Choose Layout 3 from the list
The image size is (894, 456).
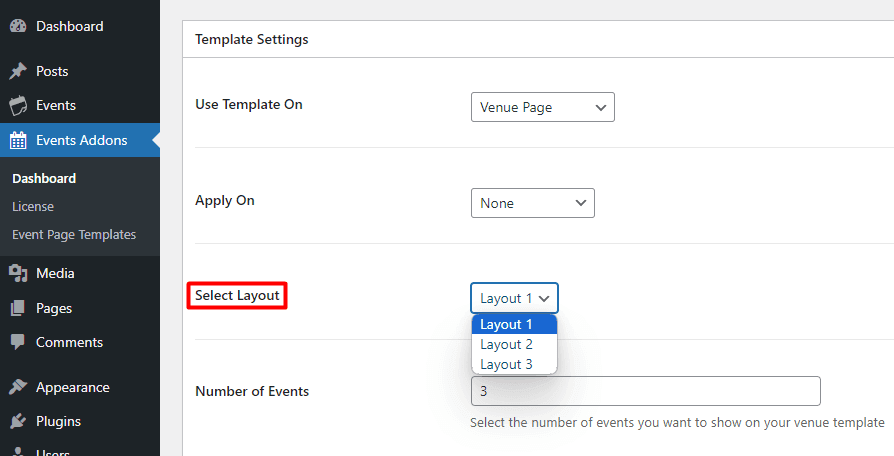click(507, 364)
